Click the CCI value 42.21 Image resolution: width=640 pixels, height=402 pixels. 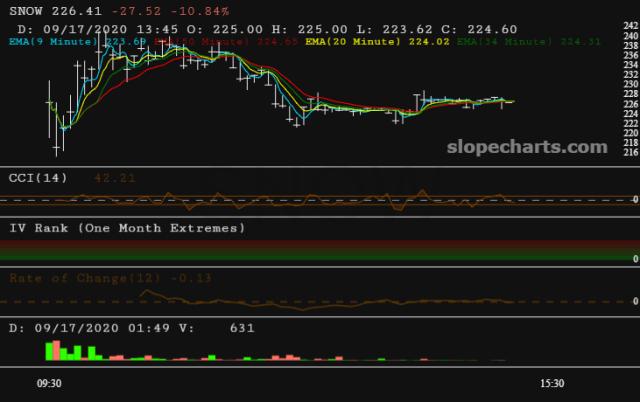114,177
